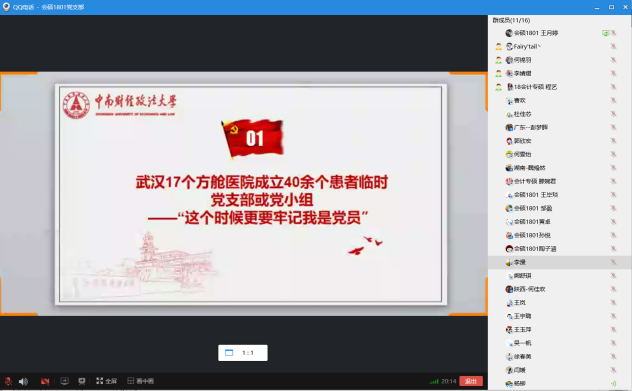The width and height of the screenshot is (632, 391).
Task: Click the speaker volume icon
Action: pyautogui.click(x=23, y=381)
